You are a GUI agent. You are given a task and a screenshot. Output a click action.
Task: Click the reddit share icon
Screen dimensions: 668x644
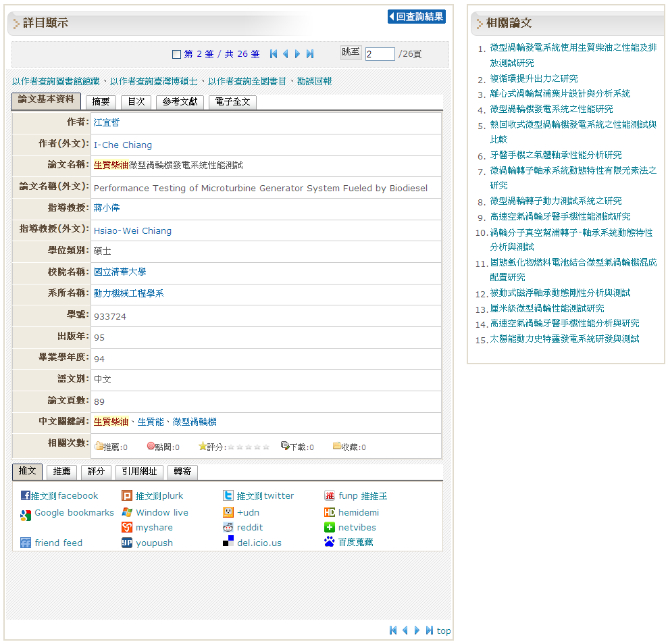(x=228, y=527)
